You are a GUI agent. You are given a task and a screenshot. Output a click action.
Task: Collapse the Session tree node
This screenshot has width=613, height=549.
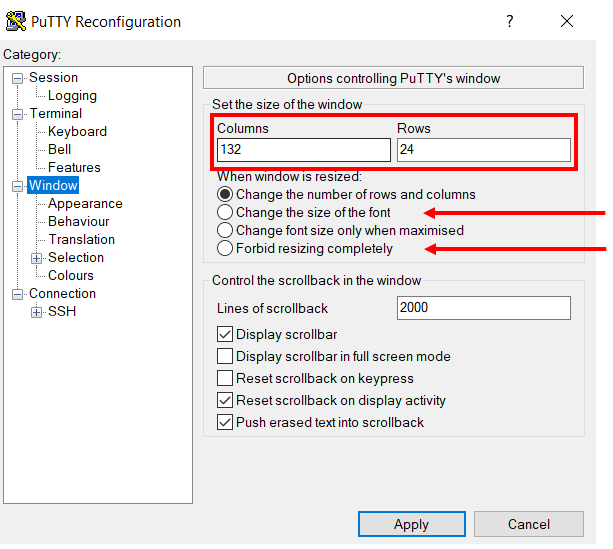pyautogui.click(x=18, y=78)
